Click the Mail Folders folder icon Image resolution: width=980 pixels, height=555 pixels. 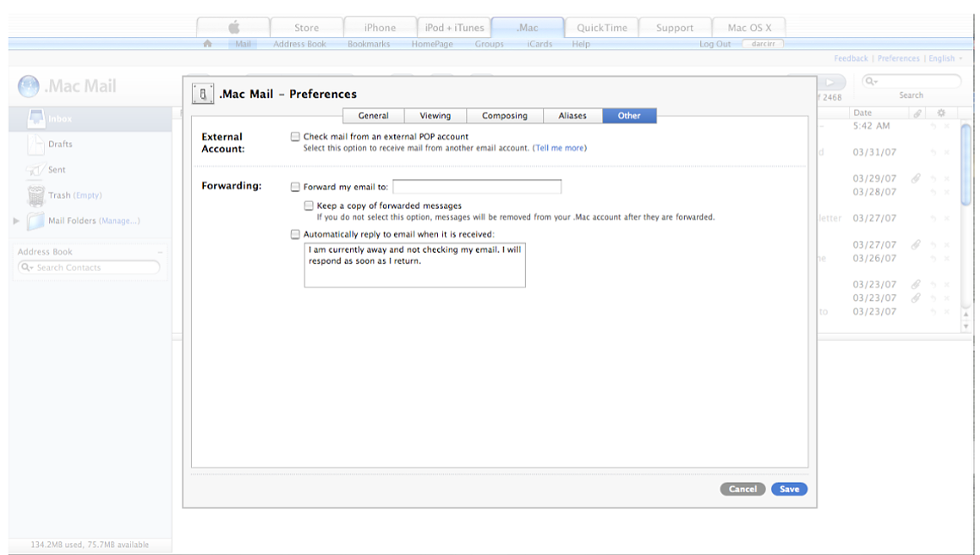35,220
